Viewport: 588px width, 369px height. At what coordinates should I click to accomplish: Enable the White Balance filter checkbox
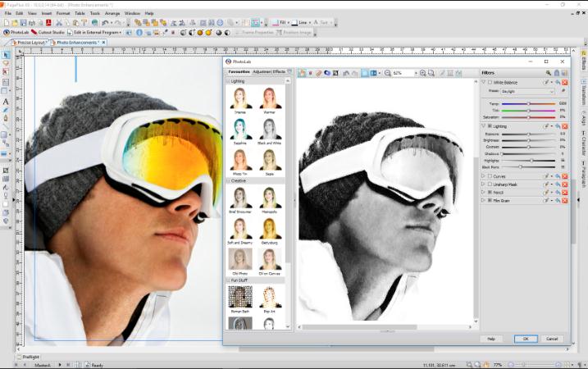click(x=490, y=82)
